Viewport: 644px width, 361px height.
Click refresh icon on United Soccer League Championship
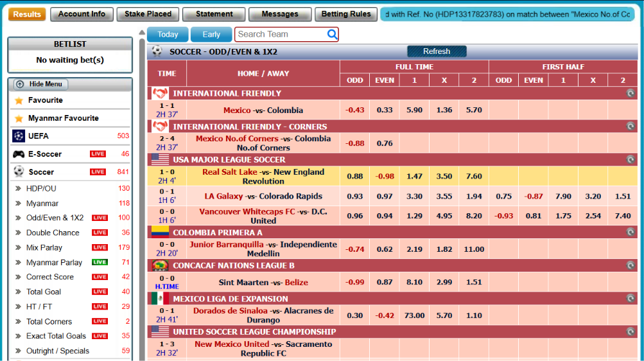click(x=630, y=331)
